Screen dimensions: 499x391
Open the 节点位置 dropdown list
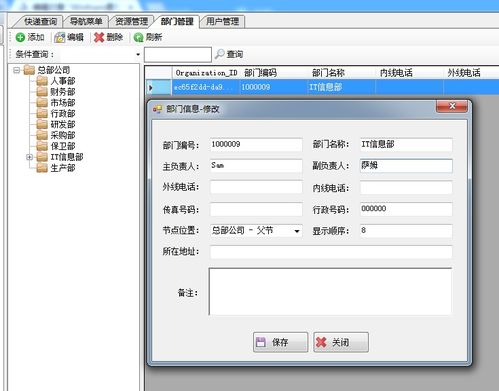point(297,231)
